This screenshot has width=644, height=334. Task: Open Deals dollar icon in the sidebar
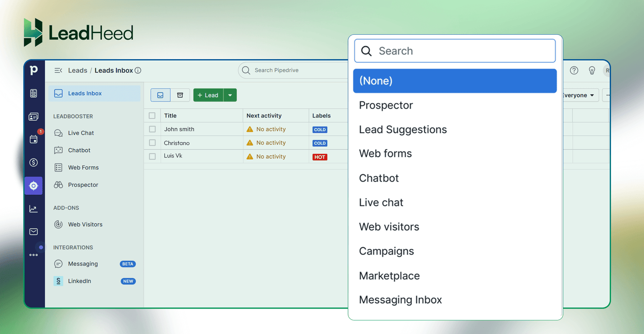(34, 163)
